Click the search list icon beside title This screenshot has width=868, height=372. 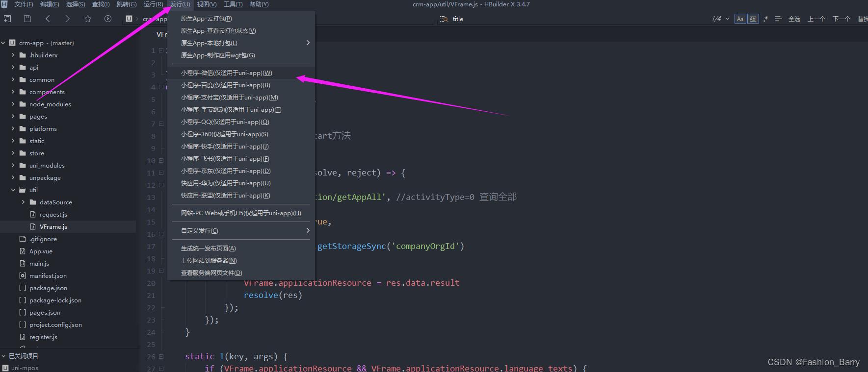444,19
